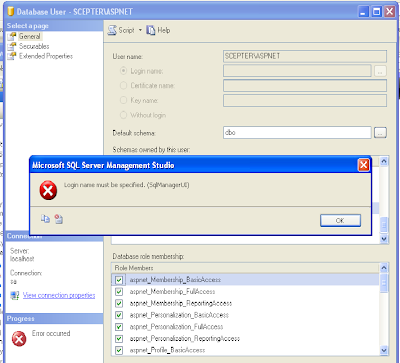400x363 pixels.
Task: Select the General page
Action: 30,36
